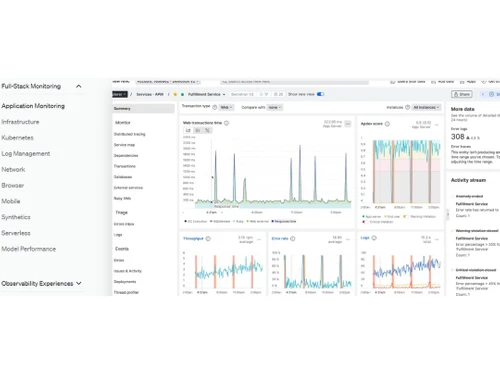The width and height of the screenshot is (500, 375).
Task: Open Log Management in left menu
Action: (26, 154)
